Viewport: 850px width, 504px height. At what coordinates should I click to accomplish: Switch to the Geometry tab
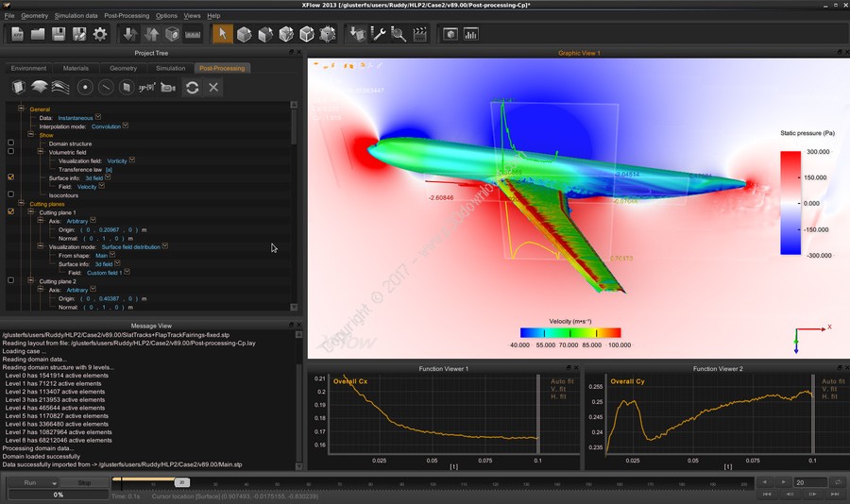[123, 69]
